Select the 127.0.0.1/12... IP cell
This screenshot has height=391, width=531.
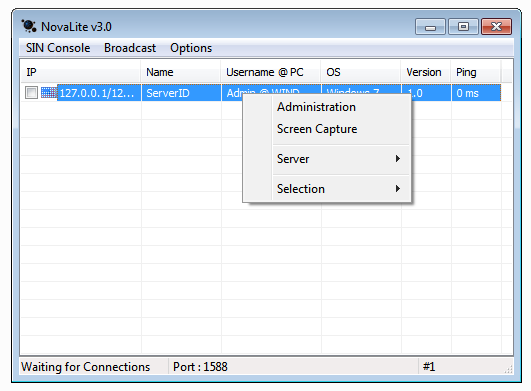[99, 93]
